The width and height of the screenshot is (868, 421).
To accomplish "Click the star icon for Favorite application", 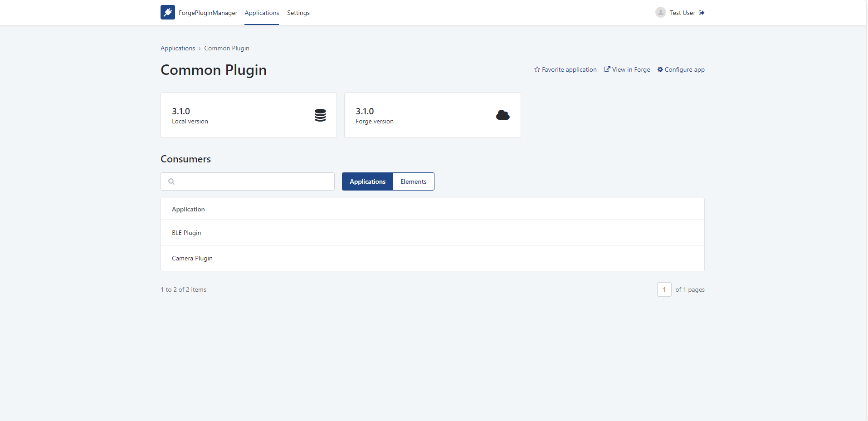I will (x=537, y=69).
